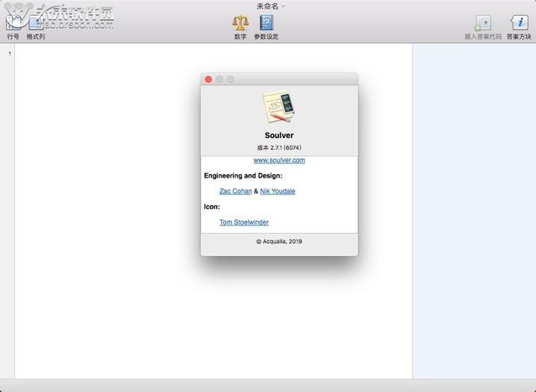Click the answer column on the right

(474, 211)
